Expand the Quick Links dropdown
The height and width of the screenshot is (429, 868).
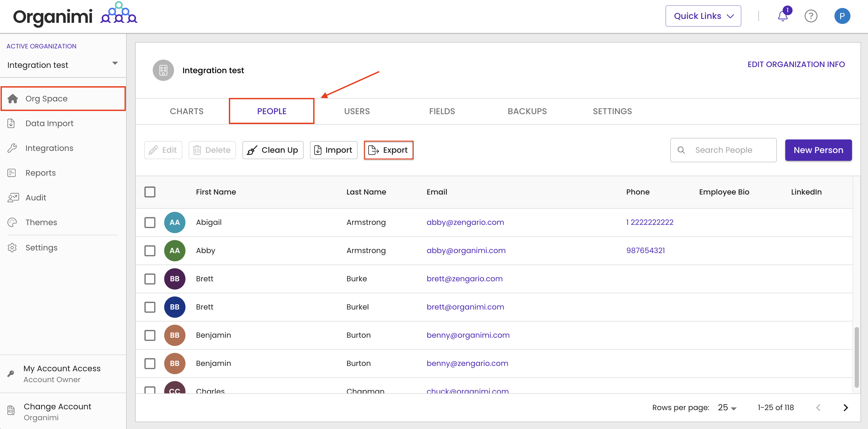click(703, 16)
